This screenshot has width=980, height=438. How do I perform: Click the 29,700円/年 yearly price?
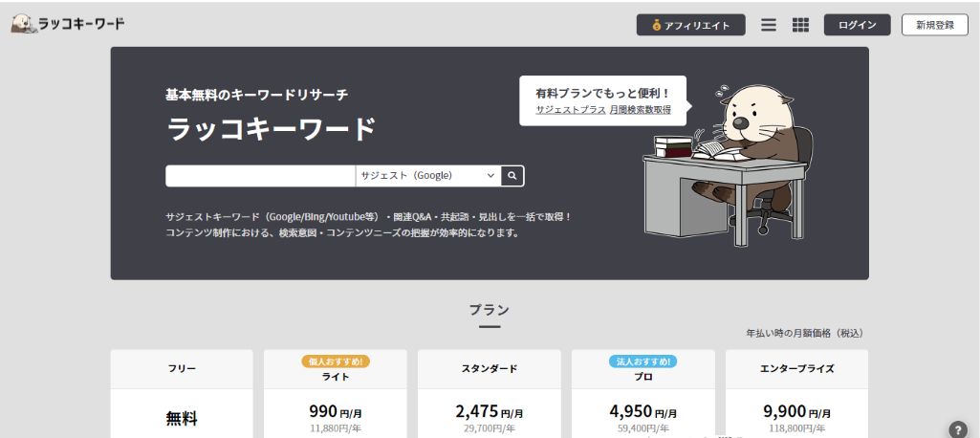tap(490, 428)
